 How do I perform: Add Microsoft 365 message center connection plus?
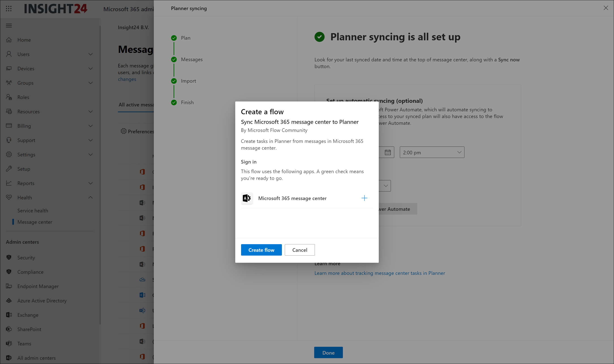(364, 198)
